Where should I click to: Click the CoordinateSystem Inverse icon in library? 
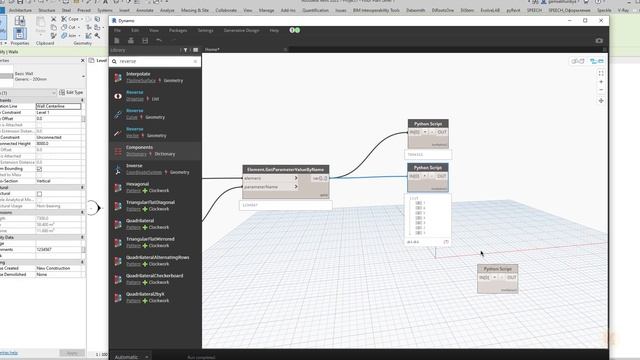118,169
